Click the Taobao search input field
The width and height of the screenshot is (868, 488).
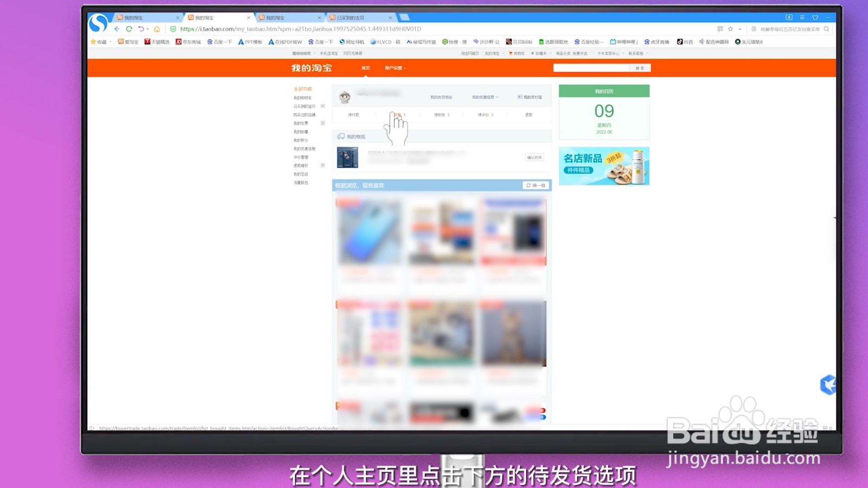[x=591, y=67]
